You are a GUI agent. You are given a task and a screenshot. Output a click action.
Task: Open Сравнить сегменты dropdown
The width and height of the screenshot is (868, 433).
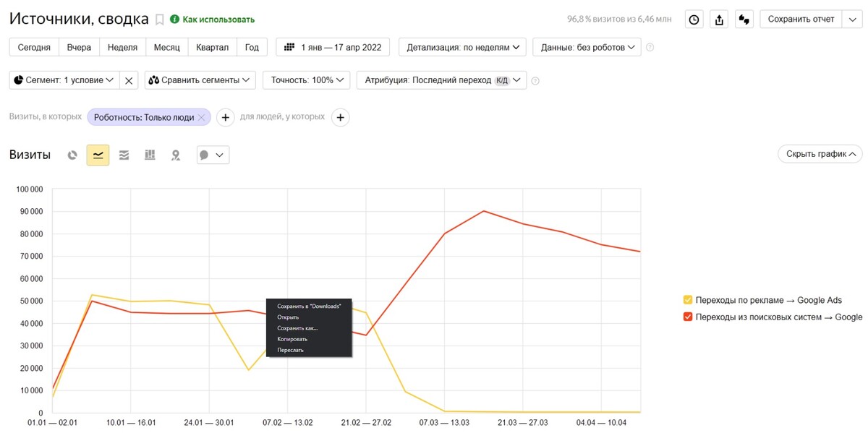pyautogui.click(x=200, y=80)
